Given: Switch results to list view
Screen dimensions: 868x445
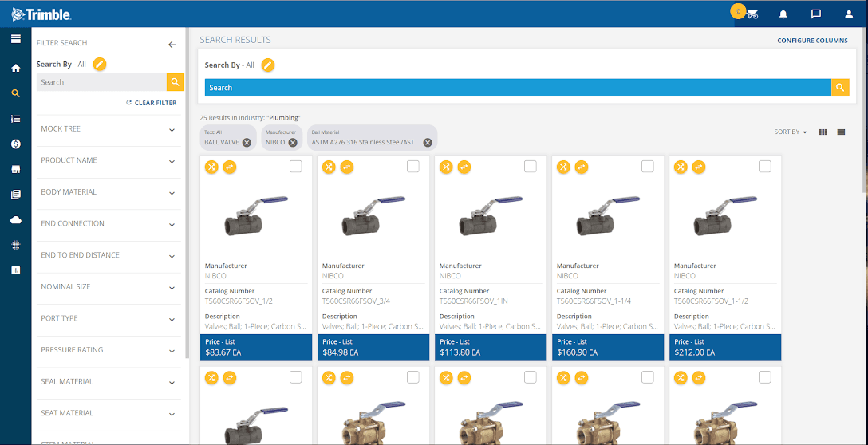Looking at the screenshot, I should [841, 132].
